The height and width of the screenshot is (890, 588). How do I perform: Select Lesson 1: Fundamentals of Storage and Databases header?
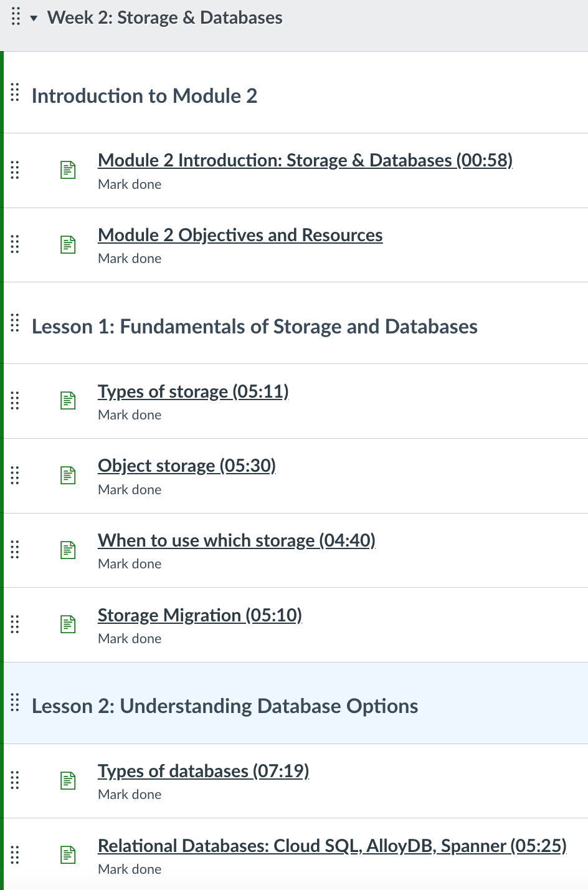[x=255, y=327]
